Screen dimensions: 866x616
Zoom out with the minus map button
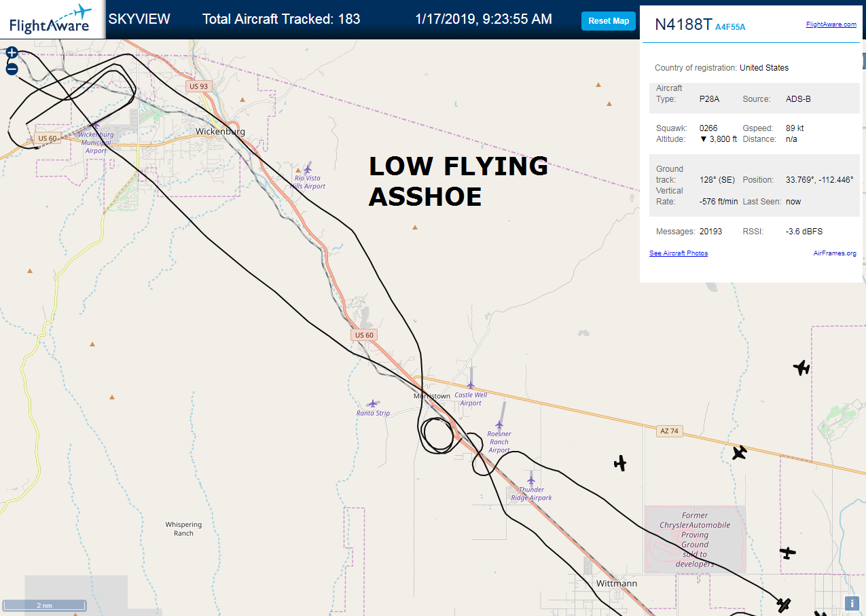(x=12, y=69)
